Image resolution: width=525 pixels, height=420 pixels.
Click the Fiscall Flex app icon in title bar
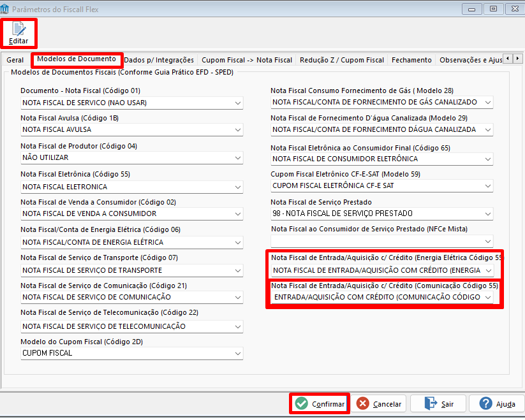pos(4,9)
